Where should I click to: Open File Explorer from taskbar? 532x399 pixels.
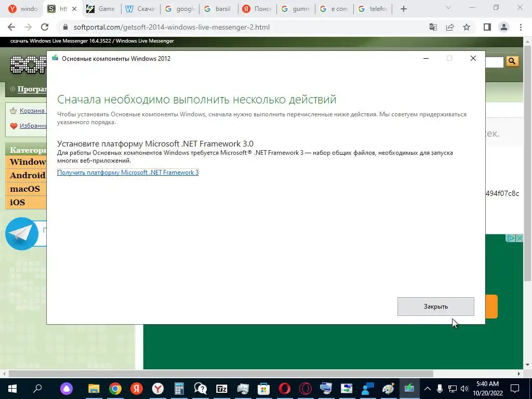(94, 389)
